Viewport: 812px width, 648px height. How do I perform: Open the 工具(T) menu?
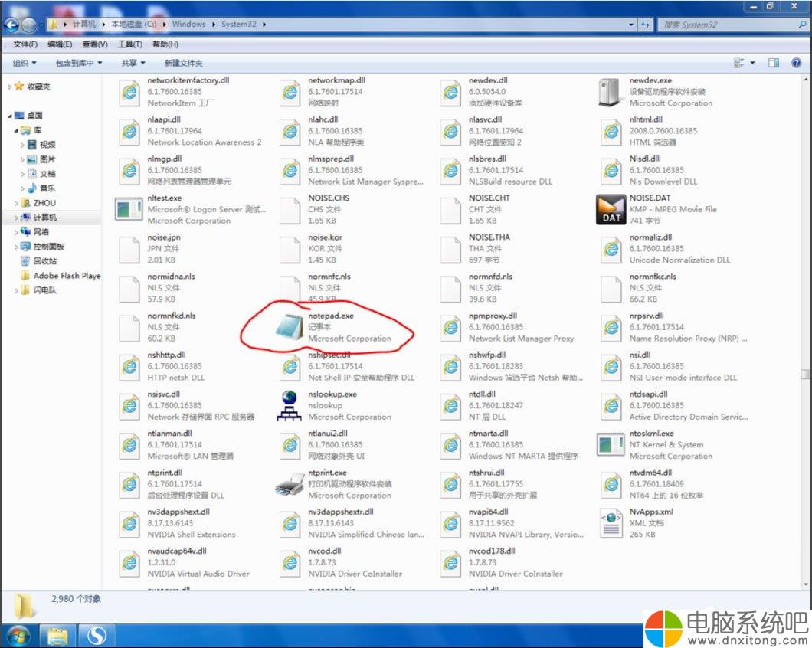(x=130, y=44)
